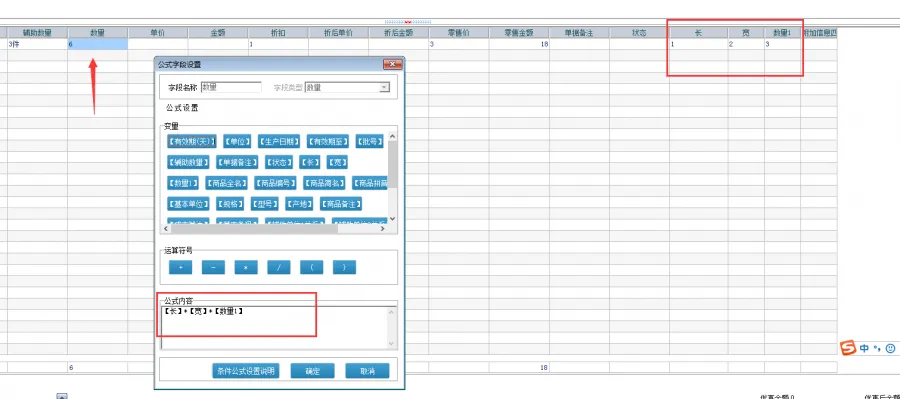The image size is (900, 399).
Task: Click the 取消 button
Action: (367, 371)
